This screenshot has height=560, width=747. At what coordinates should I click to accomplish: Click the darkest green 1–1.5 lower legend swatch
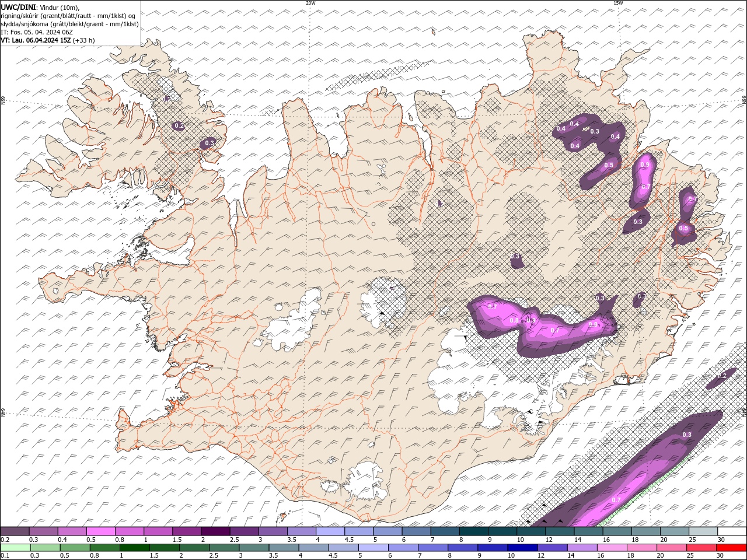coord(135,548)
